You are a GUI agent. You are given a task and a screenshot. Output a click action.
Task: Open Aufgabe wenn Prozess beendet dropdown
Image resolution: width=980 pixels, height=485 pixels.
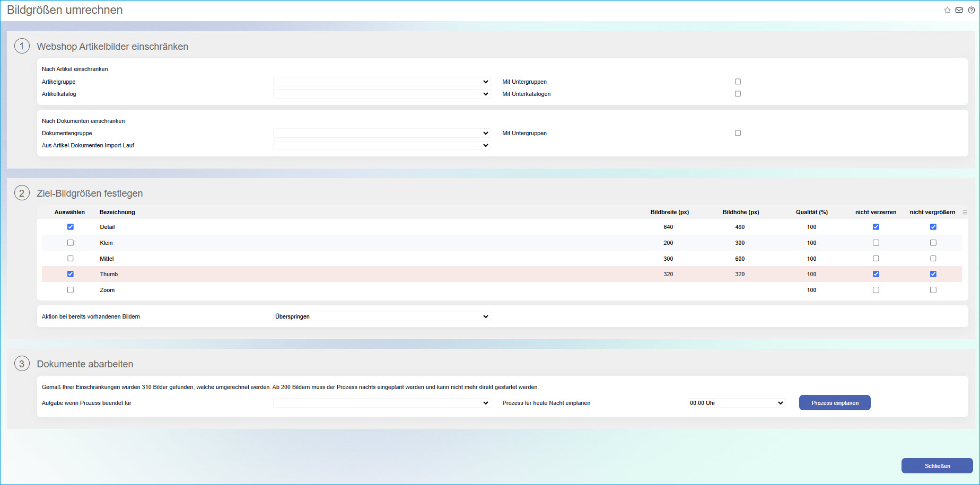click(x=382, y=403)
